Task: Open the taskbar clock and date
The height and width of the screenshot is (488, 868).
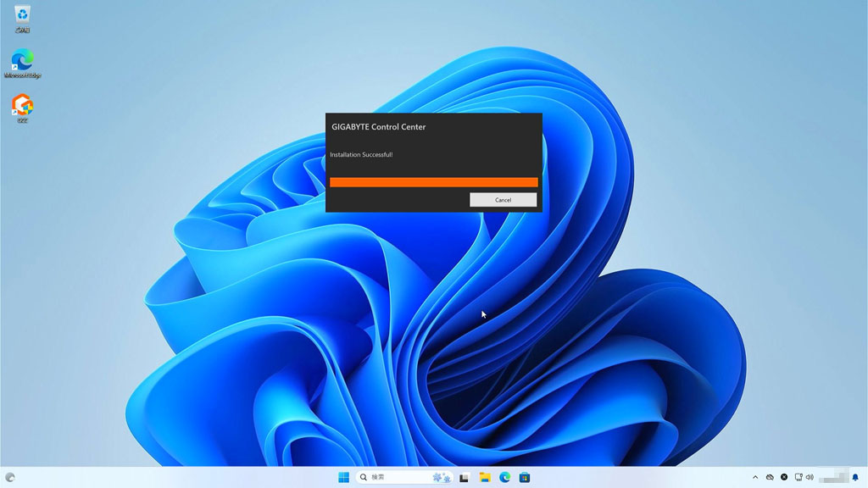Action: click(833, 477)
